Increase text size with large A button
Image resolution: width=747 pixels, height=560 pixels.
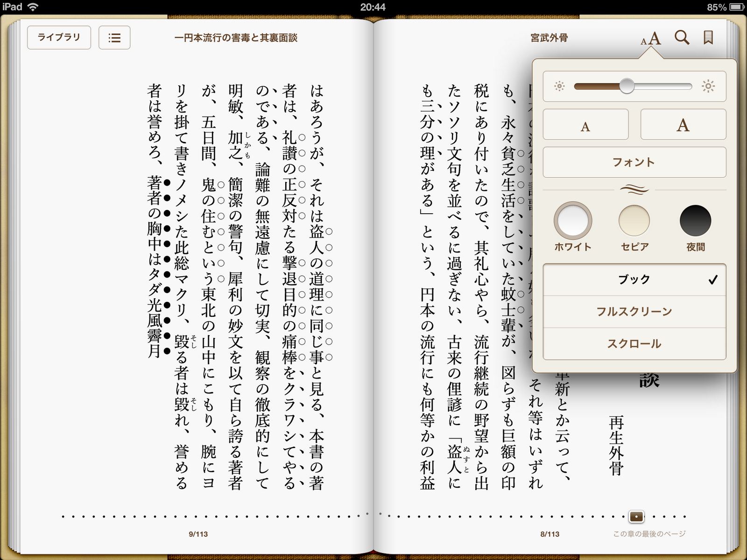683,125
